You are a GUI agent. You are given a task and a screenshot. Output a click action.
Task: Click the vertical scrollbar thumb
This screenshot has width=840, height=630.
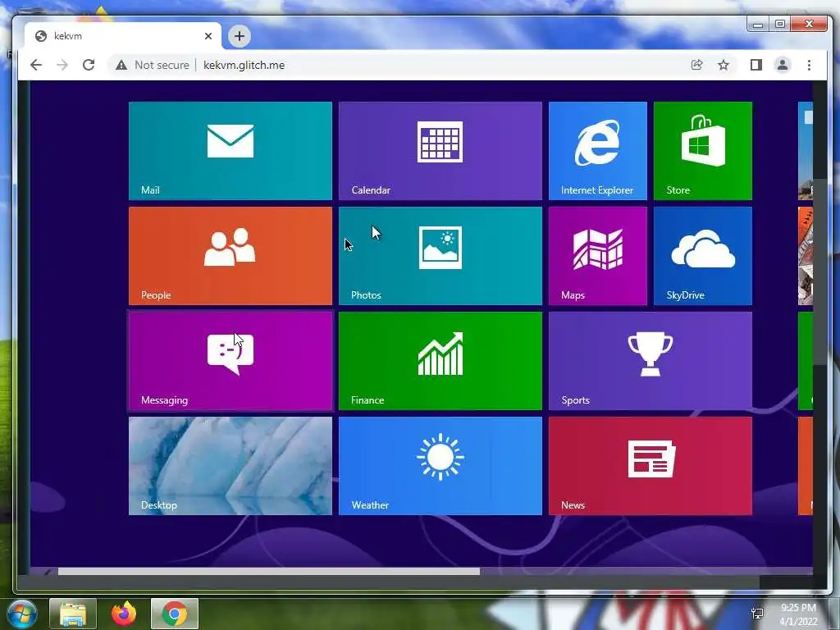coord(819,272)
